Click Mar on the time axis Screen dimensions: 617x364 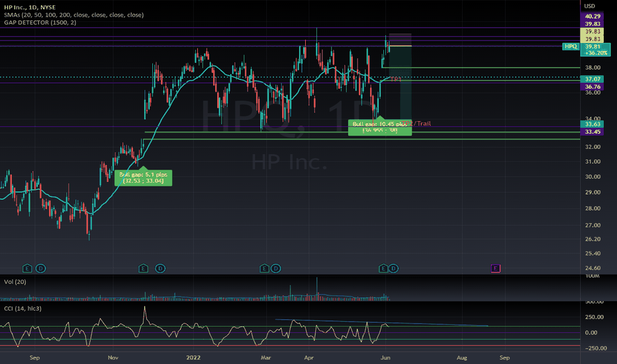tap(265, 357)
